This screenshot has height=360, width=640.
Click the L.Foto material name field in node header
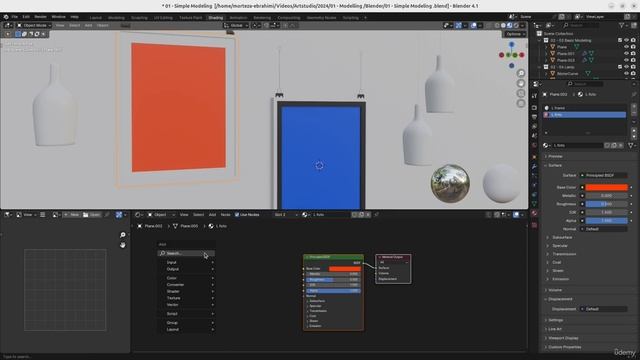331,215
